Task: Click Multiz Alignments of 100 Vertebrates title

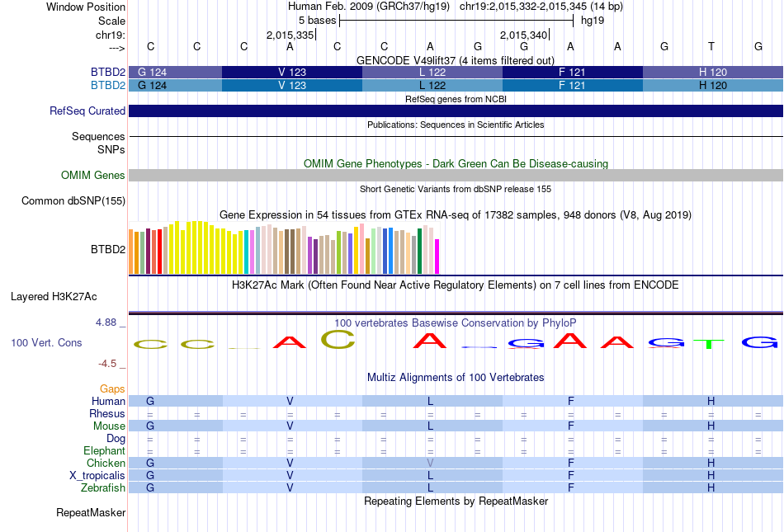Action: pos(456,377)
